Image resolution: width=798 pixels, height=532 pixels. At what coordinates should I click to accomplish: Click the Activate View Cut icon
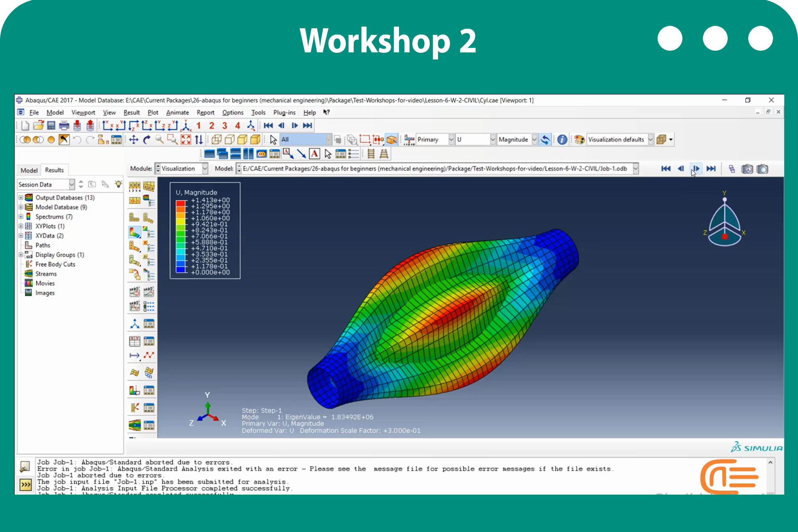point(135,390)
